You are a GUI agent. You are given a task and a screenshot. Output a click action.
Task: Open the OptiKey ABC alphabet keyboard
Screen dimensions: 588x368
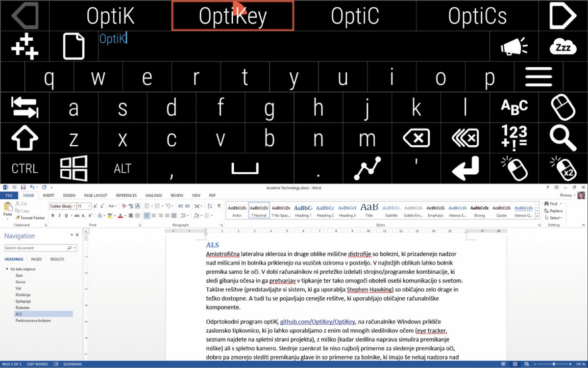(x=514, y=107)
